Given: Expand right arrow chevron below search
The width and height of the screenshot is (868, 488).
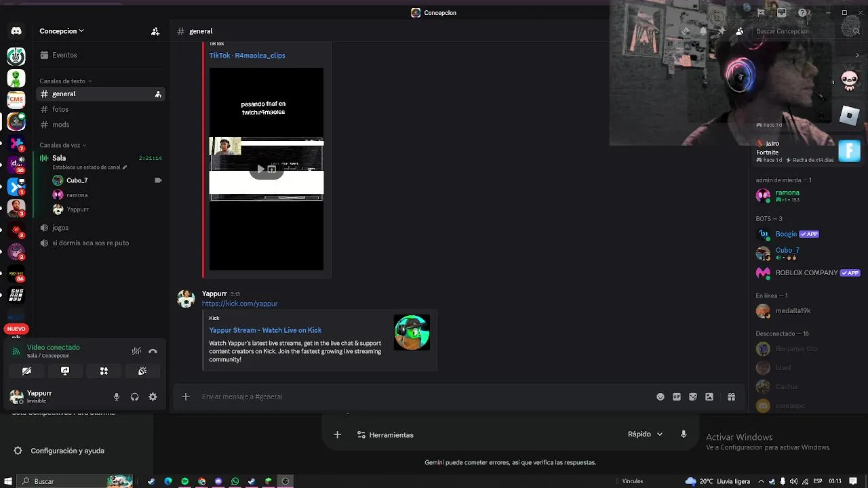Looking at the screenshot, I should (x=856, y=56).
